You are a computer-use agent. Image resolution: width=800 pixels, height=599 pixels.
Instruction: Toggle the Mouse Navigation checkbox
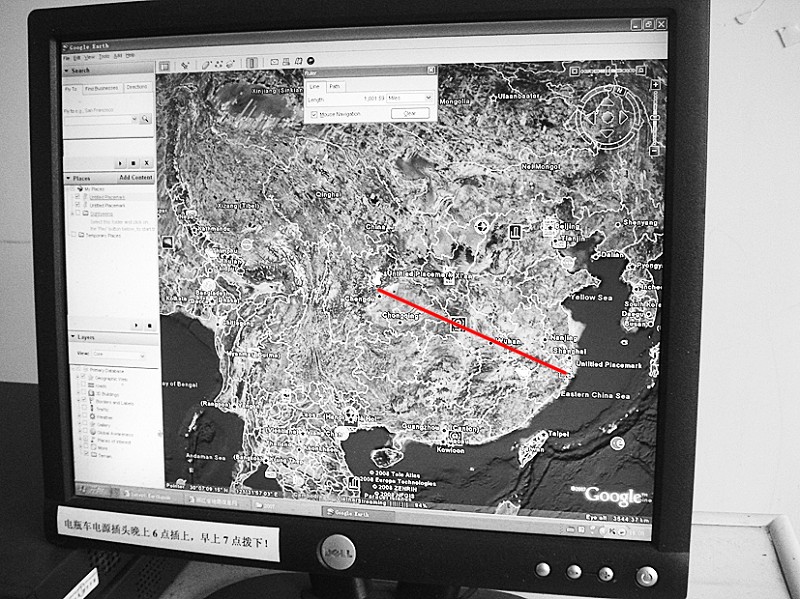(314, 114)
